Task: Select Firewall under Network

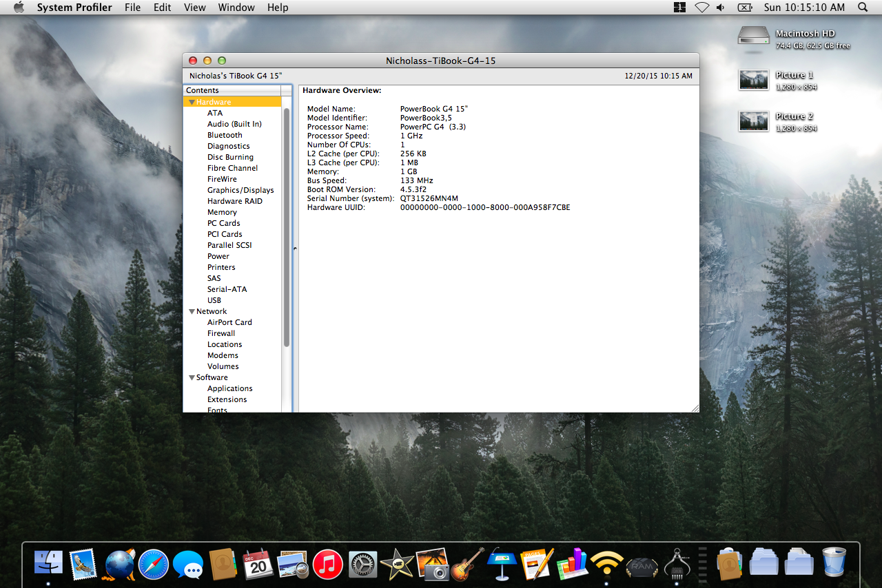Action: [x=221, y=333]
